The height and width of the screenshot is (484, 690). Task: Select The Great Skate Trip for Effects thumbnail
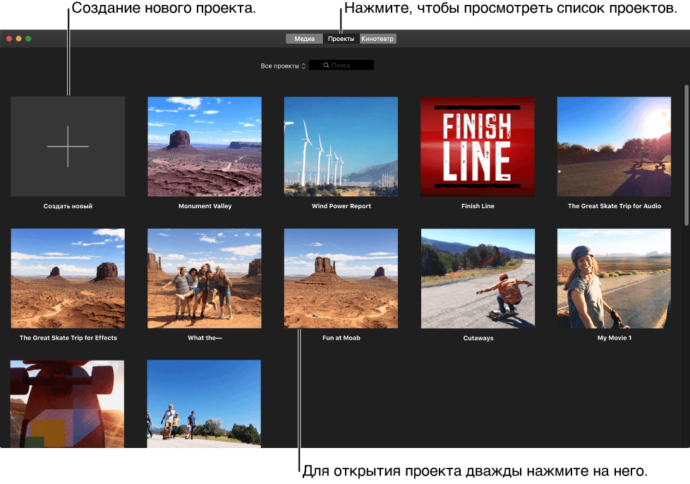pyautogui.click(x=68, y=279)
